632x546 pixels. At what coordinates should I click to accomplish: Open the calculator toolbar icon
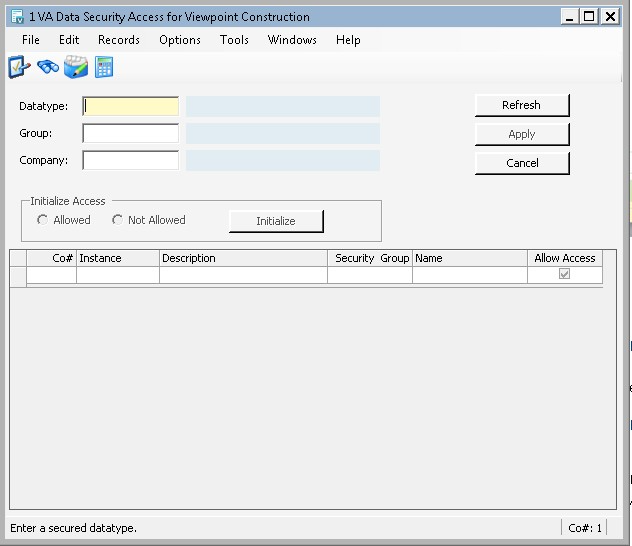104,67
